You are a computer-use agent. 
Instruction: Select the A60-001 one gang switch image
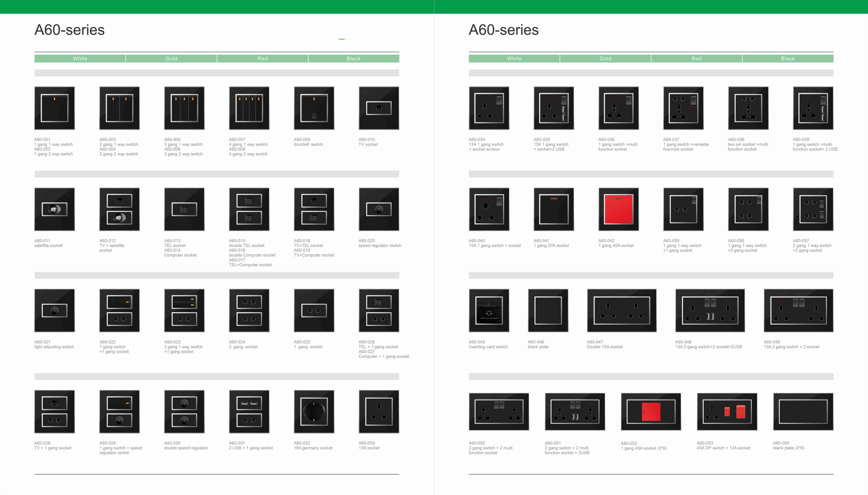click(x=54, y=108)
